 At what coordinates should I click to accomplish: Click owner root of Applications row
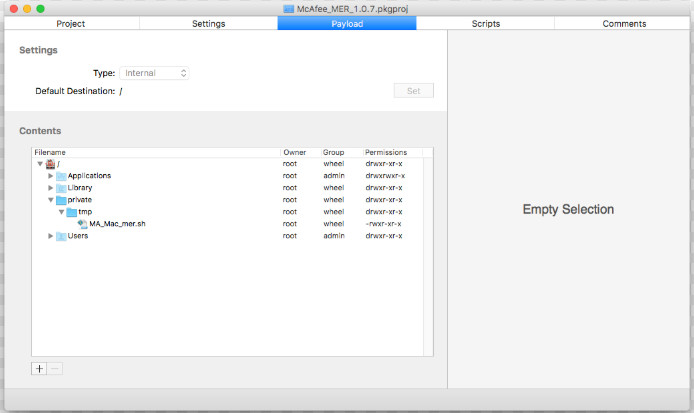[x=290, y=176]
